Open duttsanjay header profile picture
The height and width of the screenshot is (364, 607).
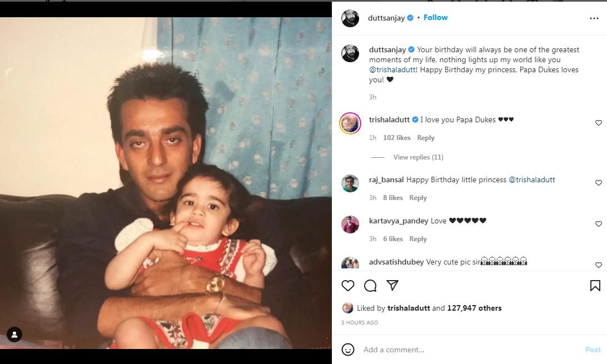click(x=350, y=18)
